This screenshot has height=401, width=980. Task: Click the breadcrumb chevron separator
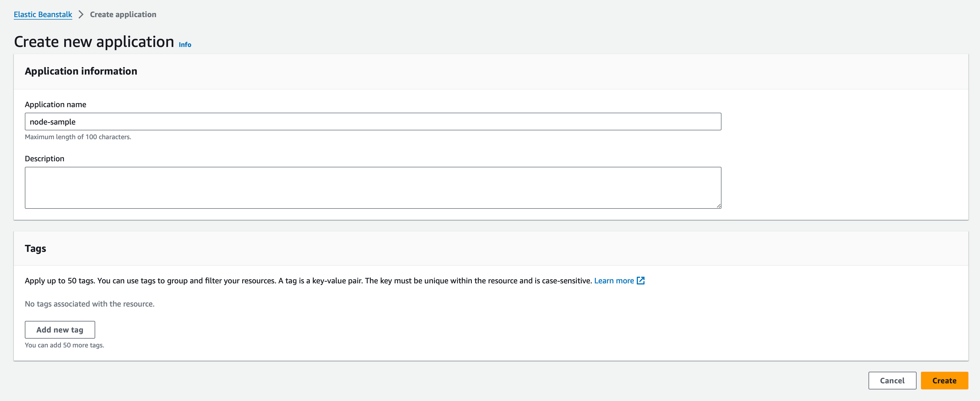coord(81,14)
